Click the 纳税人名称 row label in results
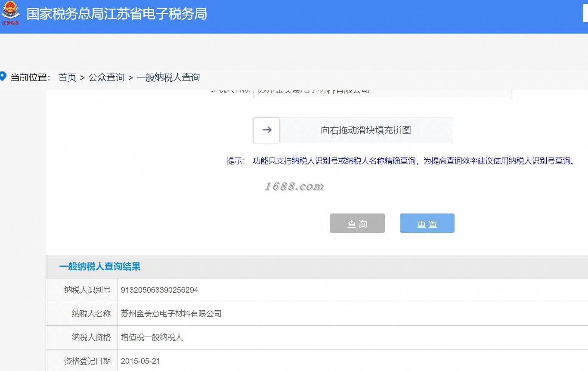This screenshot has width=588, height=371. (x=91, y=314)
